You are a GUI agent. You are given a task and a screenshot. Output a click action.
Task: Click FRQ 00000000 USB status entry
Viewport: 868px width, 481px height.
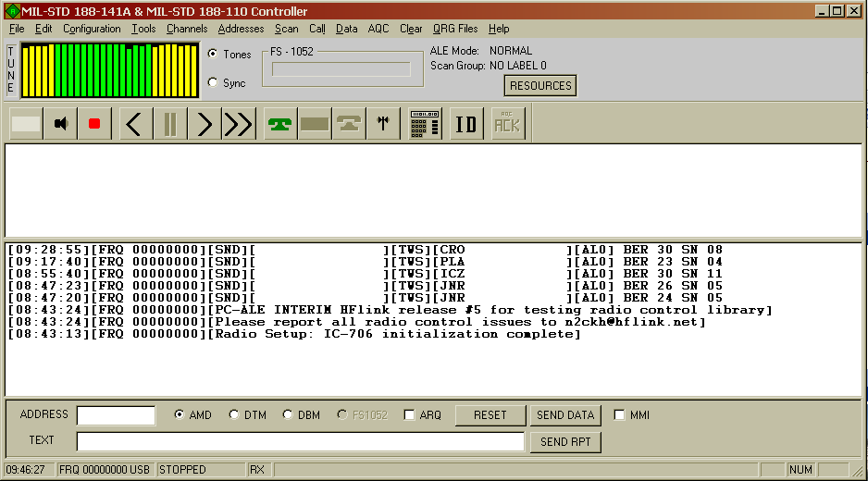click(105, 469)
